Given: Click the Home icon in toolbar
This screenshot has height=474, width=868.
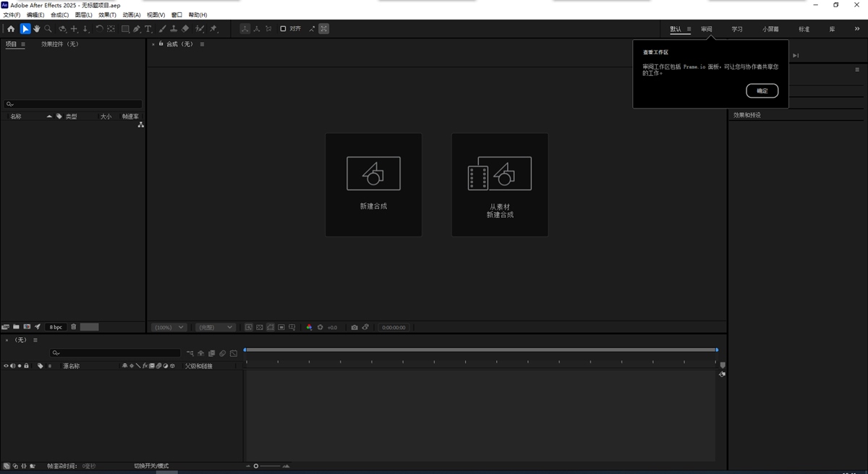Looking at the screenshot, I should click(11, 29).
